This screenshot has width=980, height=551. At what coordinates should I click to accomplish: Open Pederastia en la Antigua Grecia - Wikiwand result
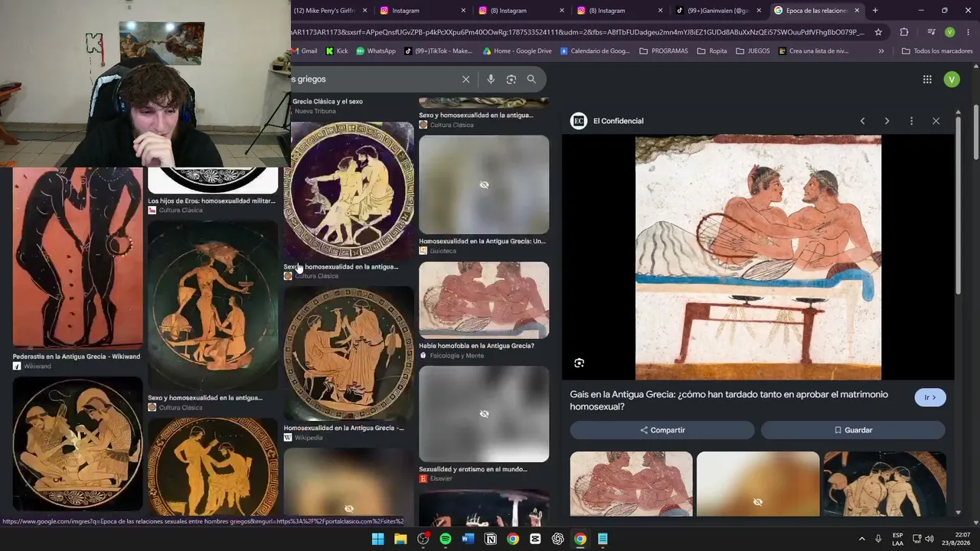(x=77, y=357)
